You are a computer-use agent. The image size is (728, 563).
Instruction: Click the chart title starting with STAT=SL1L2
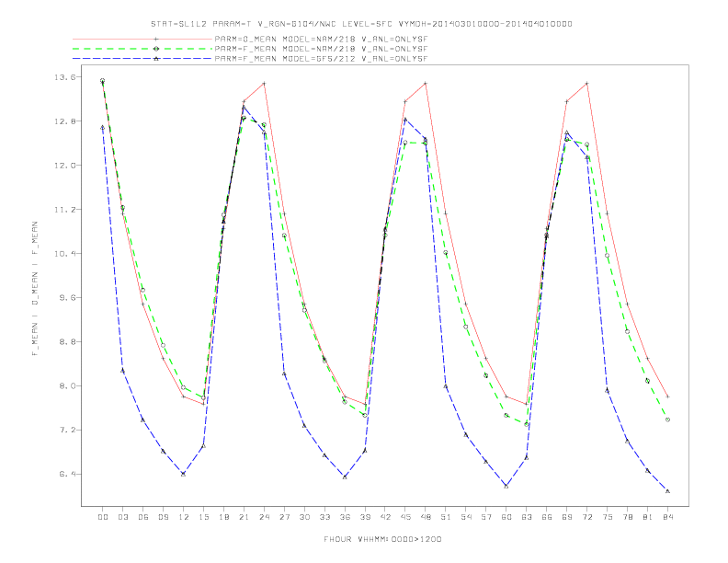[361, 24]
